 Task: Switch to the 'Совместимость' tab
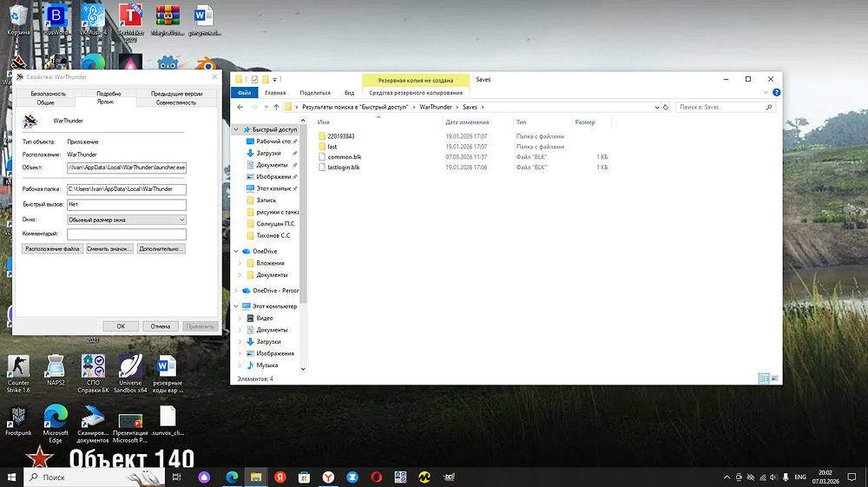click(x=175, y=102)
